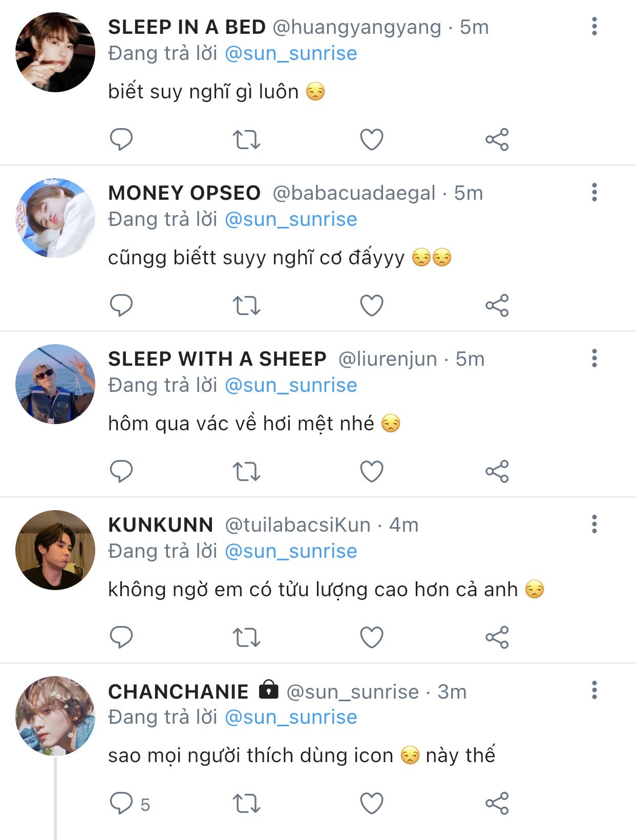View the SLEEP WITH A SHEEP profile picture

55,384
